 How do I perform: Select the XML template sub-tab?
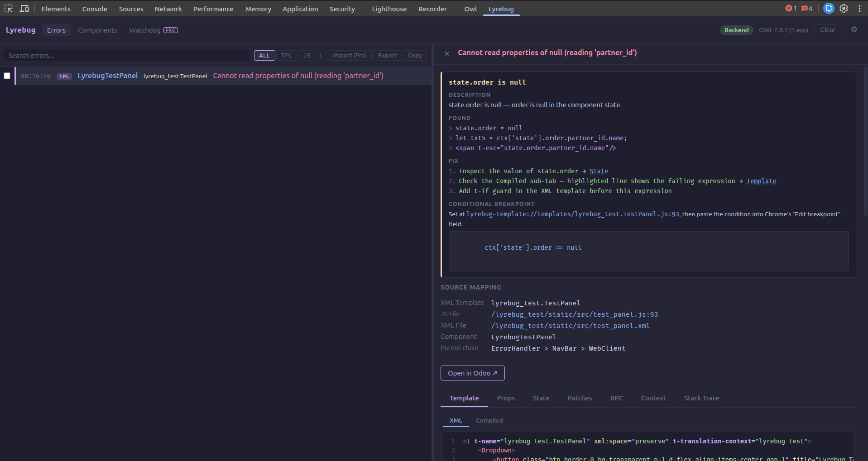[x=456, y=421]
